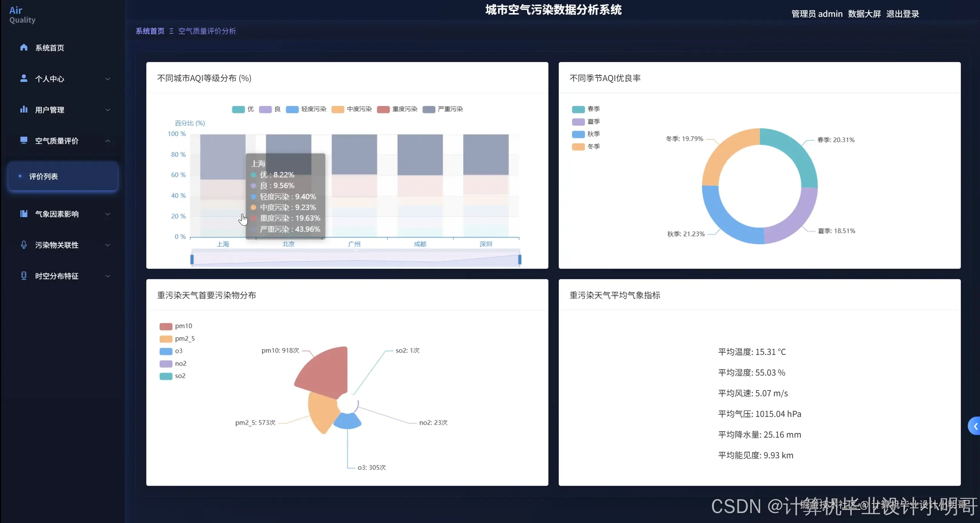This screenshot has width=980, height=523.
Task: Click 系统首页 breadcrumb link
Action: [150, 31]
